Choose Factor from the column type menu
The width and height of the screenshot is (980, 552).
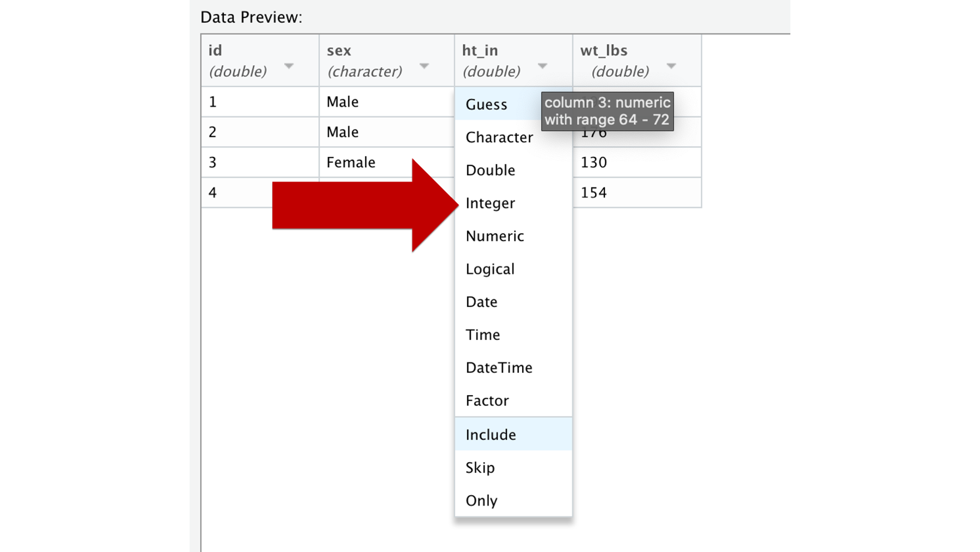tap(513, 401)
